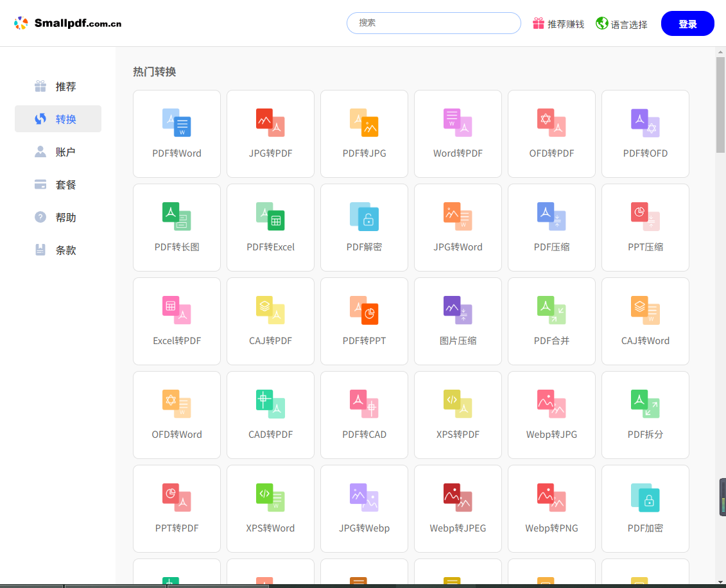The image size is (726, 588).
Task: Open 套餐 plans section
Action: (x=58, y=185)
